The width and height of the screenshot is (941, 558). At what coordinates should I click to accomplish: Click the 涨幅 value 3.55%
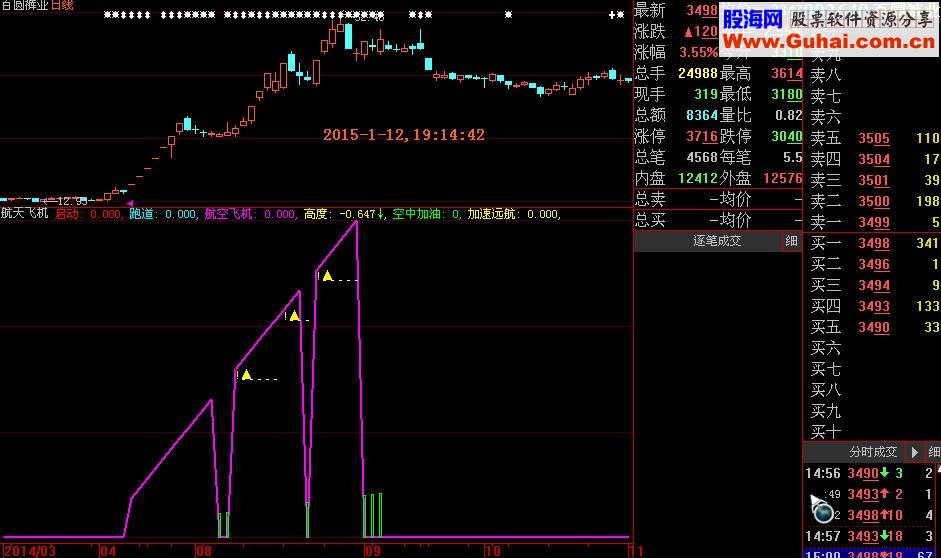[x=699, y=53]
